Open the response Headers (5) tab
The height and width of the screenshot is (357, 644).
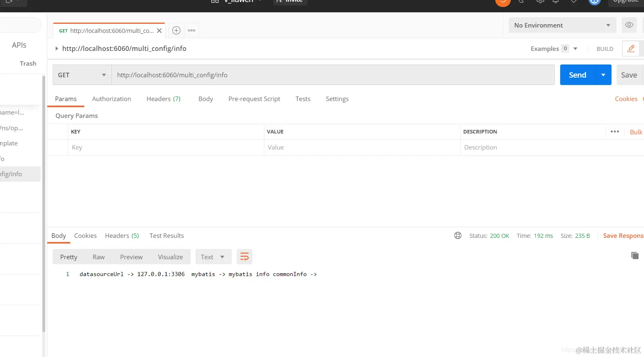coord(122,236)
